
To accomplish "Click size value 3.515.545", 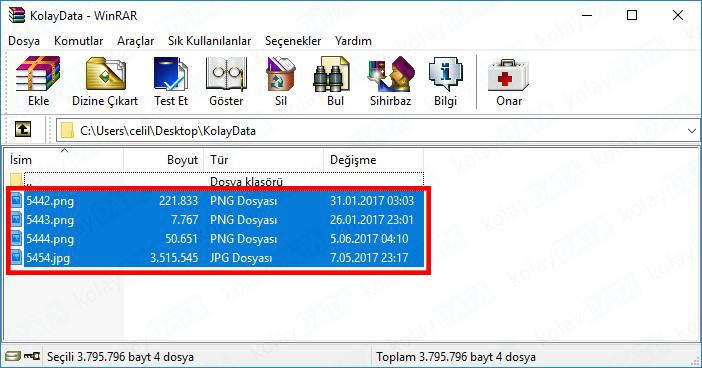I will [x=174, y=258].
